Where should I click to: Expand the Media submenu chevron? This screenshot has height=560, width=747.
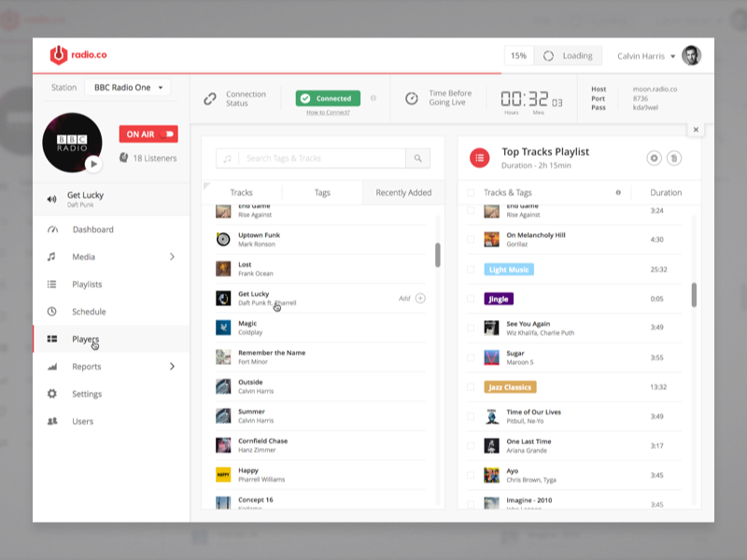pos(172,257)
